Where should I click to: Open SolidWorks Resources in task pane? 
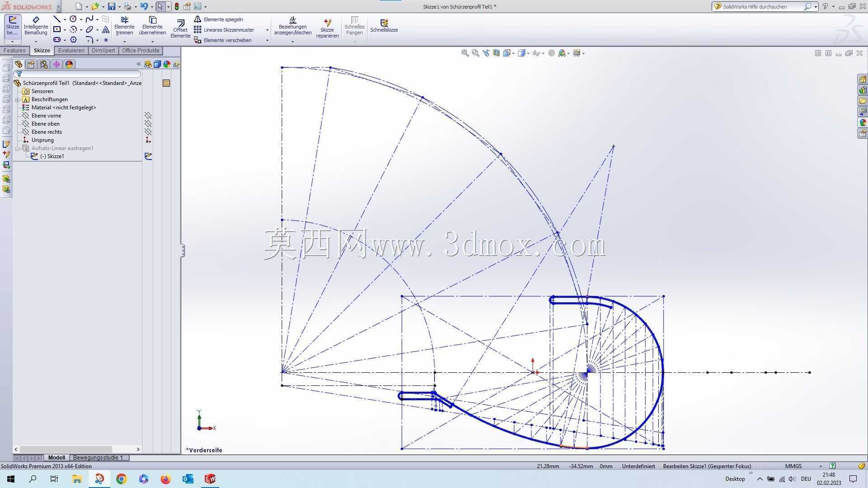pyautogui.click(x=863, y=80)
